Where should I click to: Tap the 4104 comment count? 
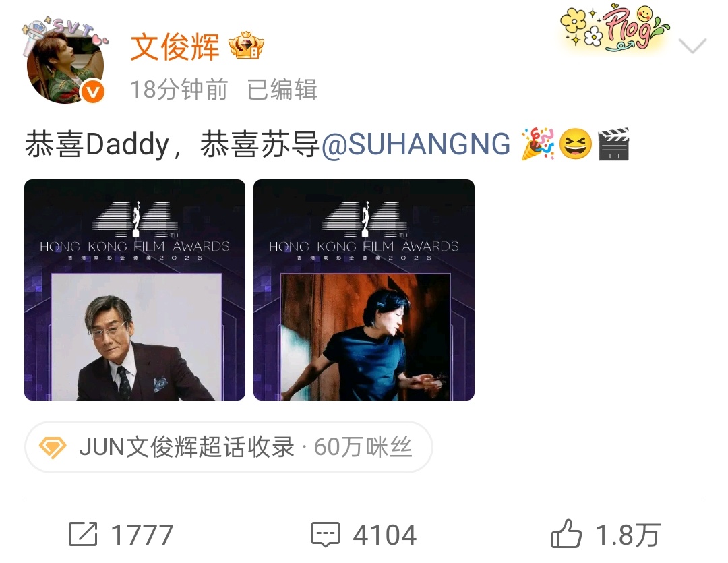coord(385,535)
